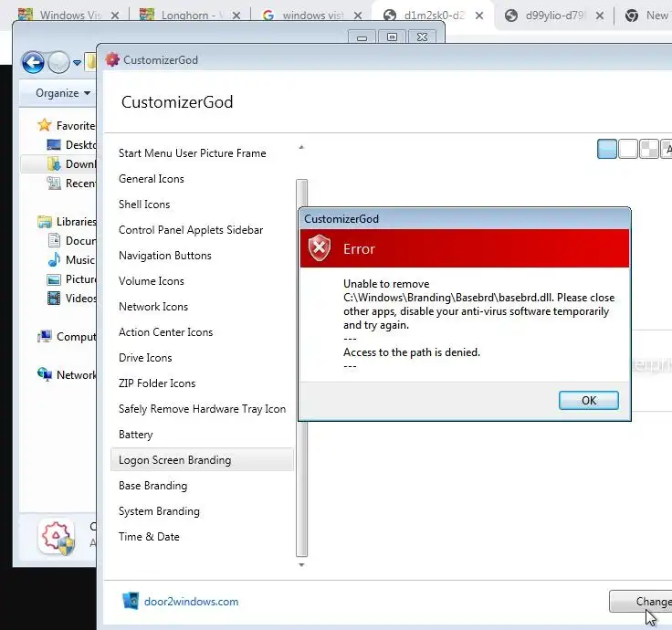Open Recent Places in Explorer sidebar

[71, 184]
